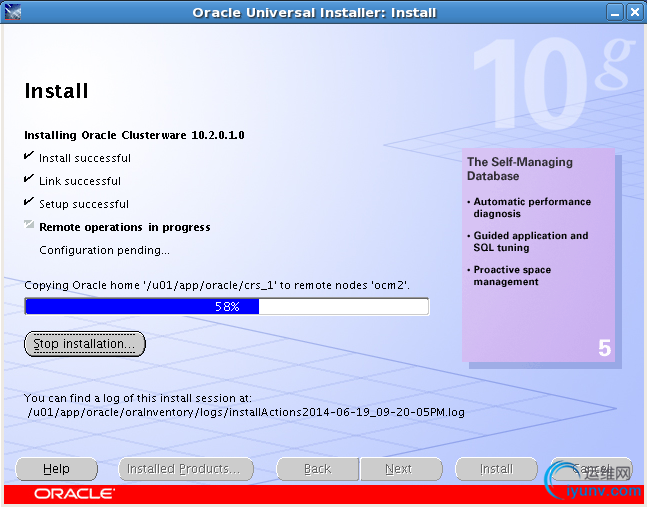This screenshot has width=647, height=507.
Task: Click 'Automatic performance diagnosis' bullet
Action: pos(532,208)
